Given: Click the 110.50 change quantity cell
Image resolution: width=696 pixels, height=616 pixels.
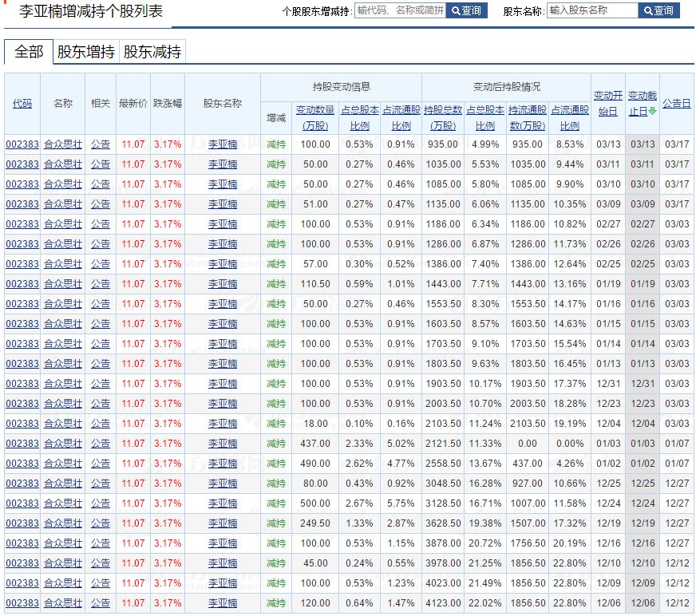Looking at the screenshot, I should (315, 284).
